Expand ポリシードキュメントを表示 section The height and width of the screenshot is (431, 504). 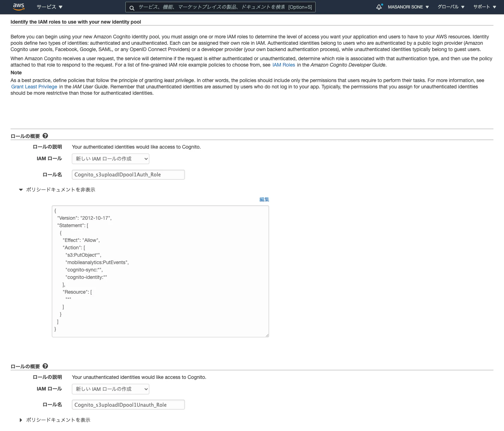55,420
